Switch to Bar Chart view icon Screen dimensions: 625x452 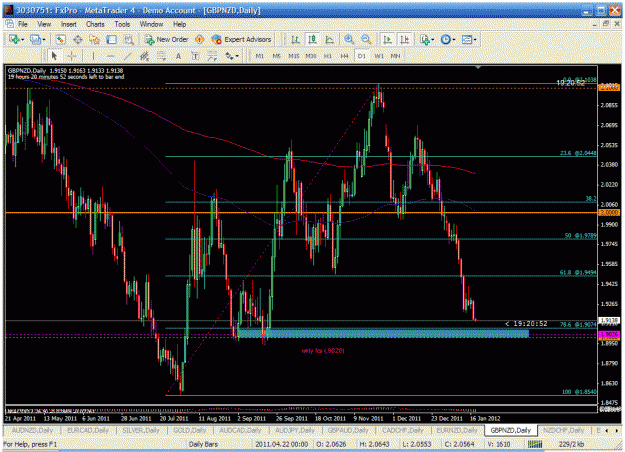(x=295, y=39)
